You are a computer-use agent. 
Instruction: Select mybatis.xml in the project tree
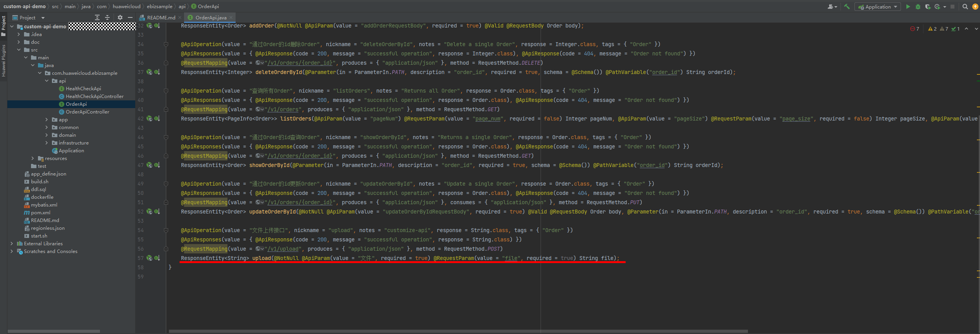(x=44, y=205)
